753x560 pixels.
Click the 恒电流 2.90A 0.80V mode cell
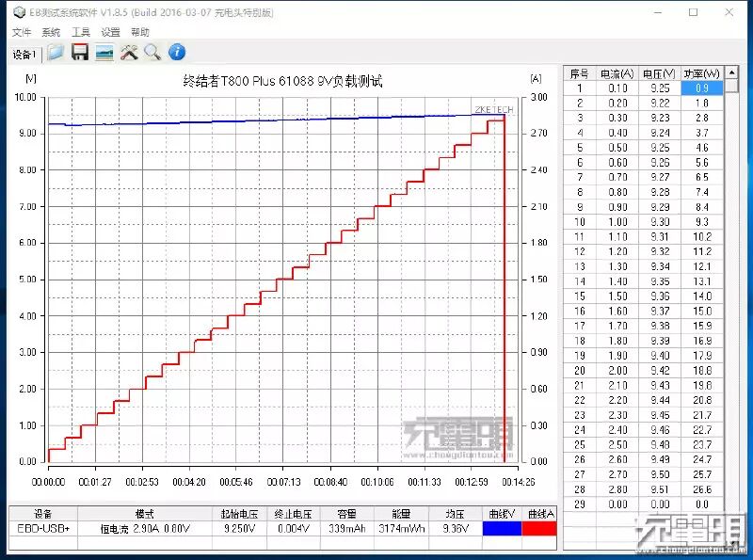point(145,529)
